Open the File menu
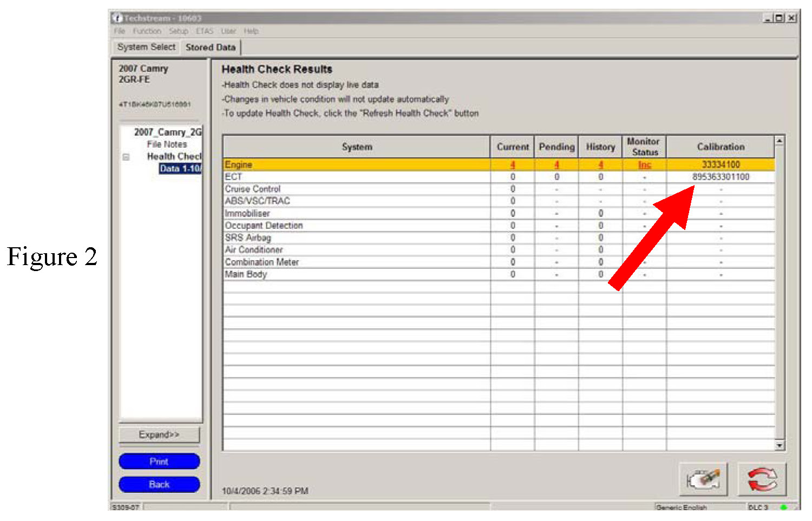This screenshot has height=521, width=812. click(120, 31)
